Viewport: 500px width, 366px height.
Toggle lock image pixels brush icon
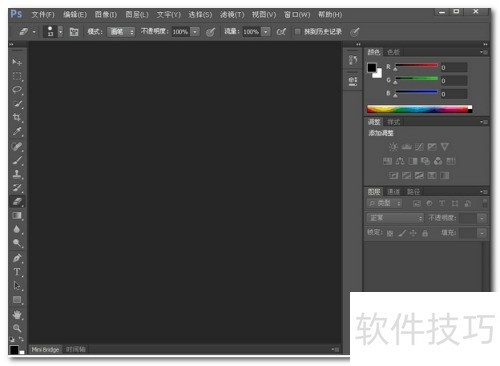click(x=402, y=233)
